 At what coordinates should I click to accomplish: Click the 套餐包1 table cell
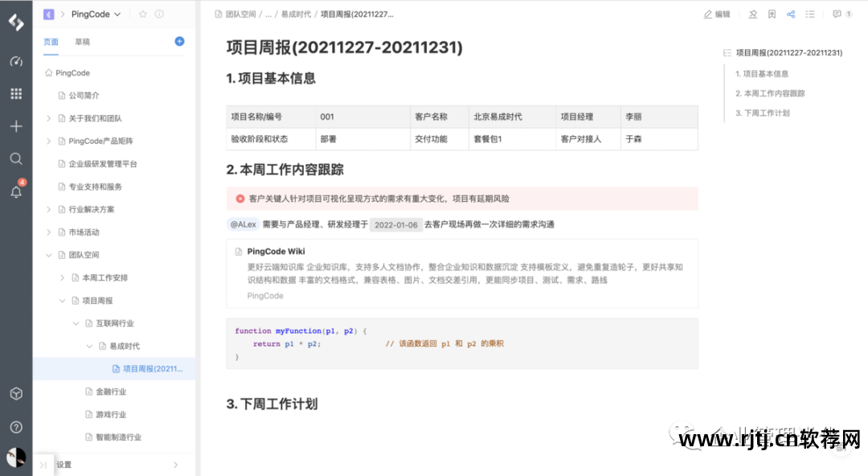coord(512,138)
